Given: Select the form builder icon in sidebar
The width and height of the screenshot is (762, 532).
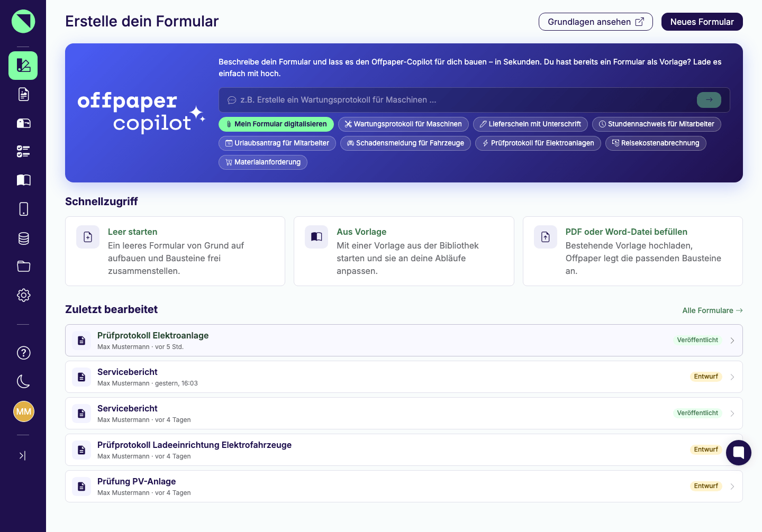Looking at the screenshot, I should pyautogui.click(x=23, y=66).
